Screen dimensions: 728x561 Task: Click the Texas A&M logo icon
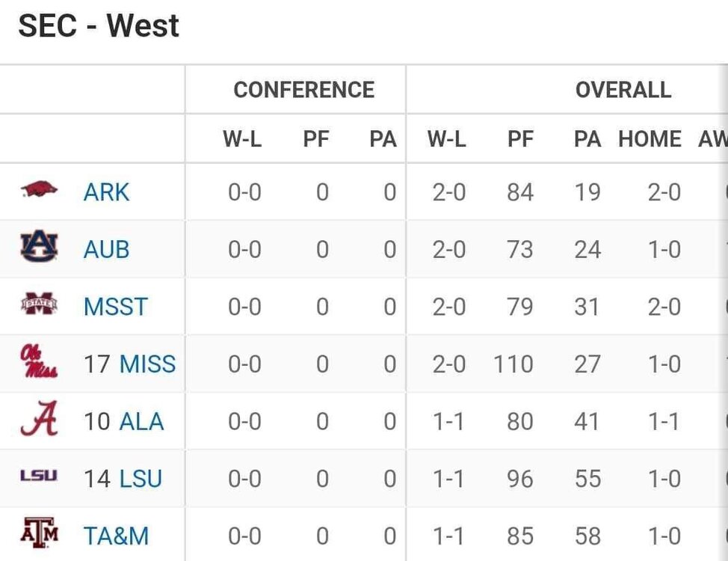coord(39,534)
